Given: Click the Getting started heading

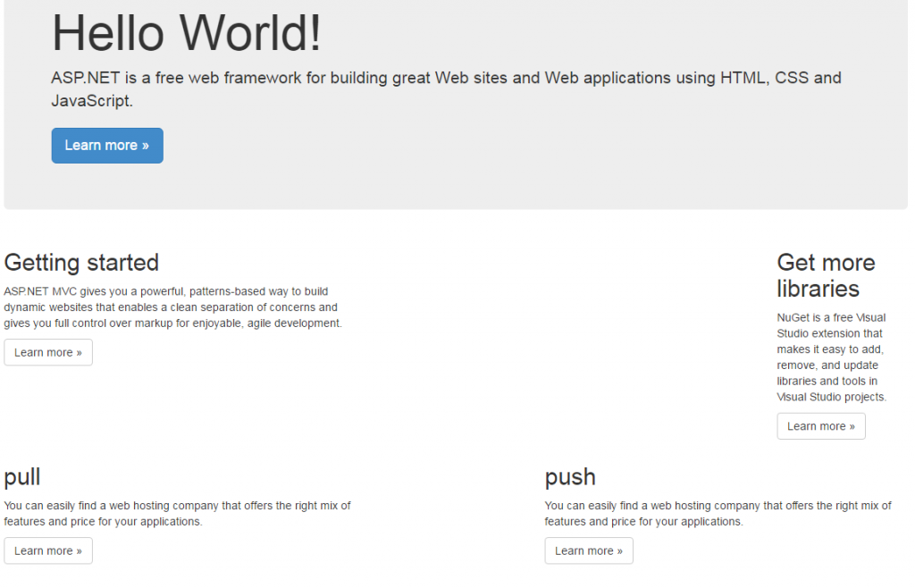Looking at the screenshot, I should tap(81, 263).
